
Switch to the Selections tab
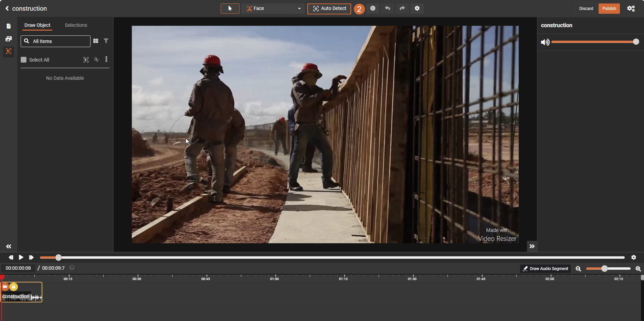click(76, 25)
